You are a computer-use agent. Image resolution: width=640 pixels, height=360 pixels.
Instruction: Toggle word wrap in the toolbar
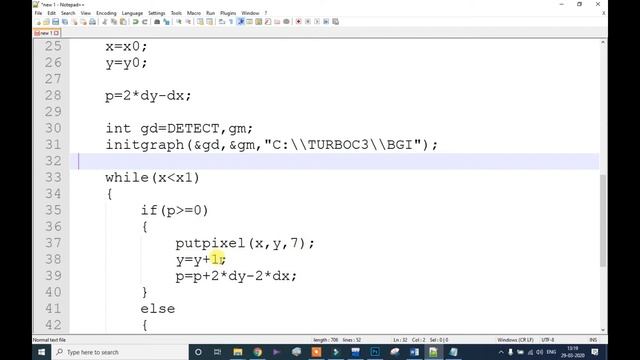(222, 22)
